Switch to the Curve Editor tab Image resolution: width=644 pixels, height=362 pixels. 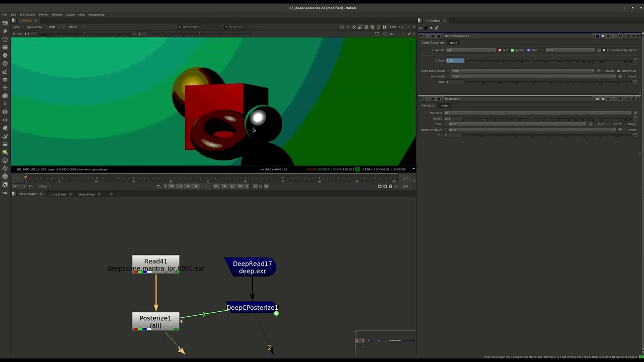pyautogui.click(x=57, y=194)
